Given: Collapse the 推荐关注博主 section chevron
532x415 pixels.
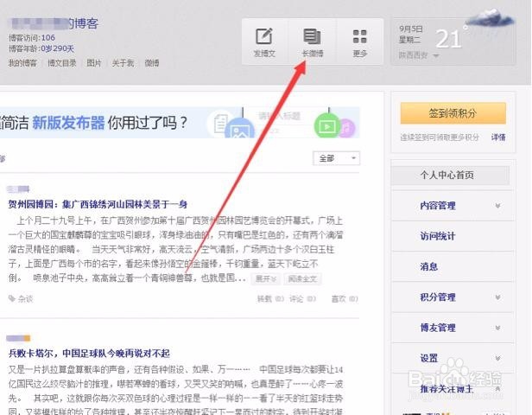Looking at the screenshot, I should click(497, 388).
